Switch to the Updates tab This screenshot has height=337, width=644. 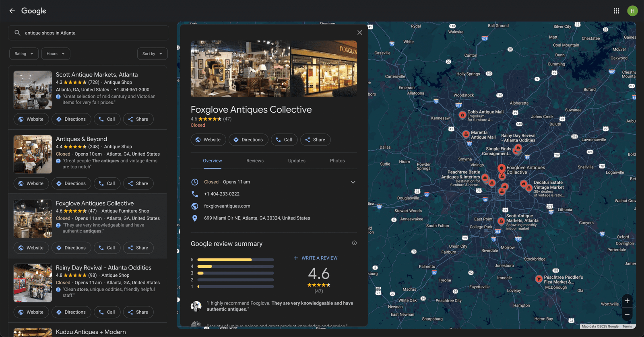297,160
